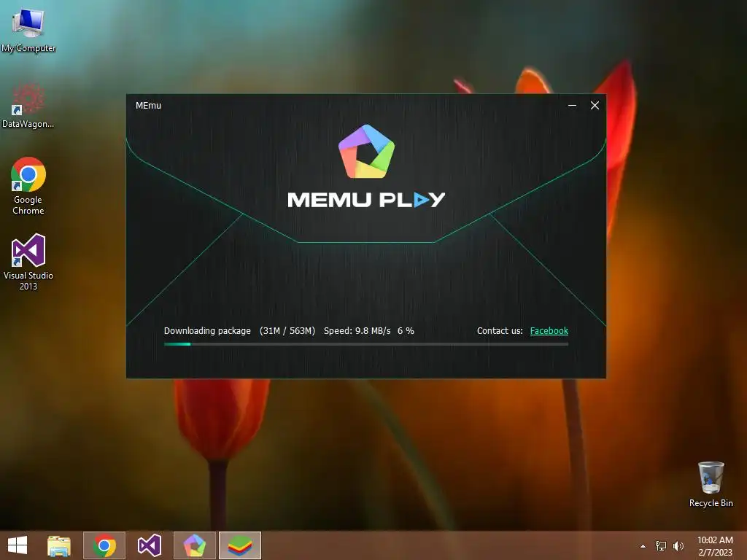The width and height of the screenshot is (747, 560).
Task: Open File Explorer from the taskbar
Action: pos(59,545)
